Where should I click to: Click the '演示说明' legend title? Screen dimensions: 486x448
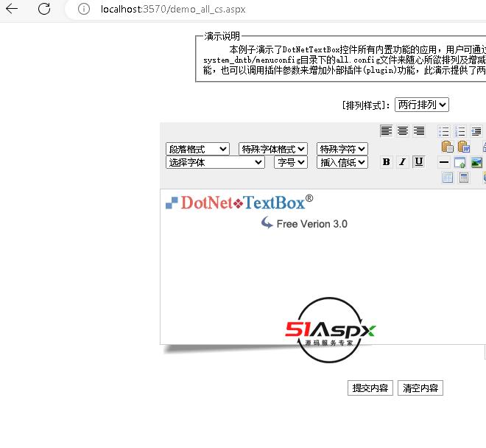(x=222, y=36)
